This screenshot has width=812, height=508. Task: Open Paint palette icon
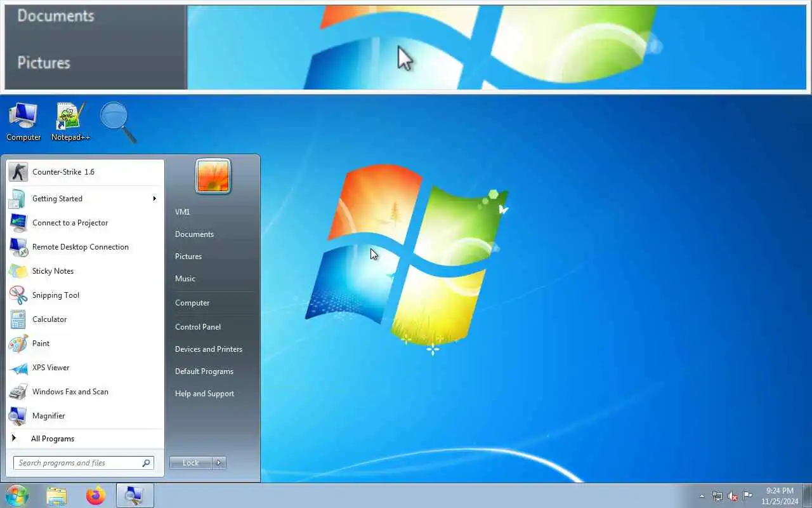pyautogui.click(x=18, y=344)
